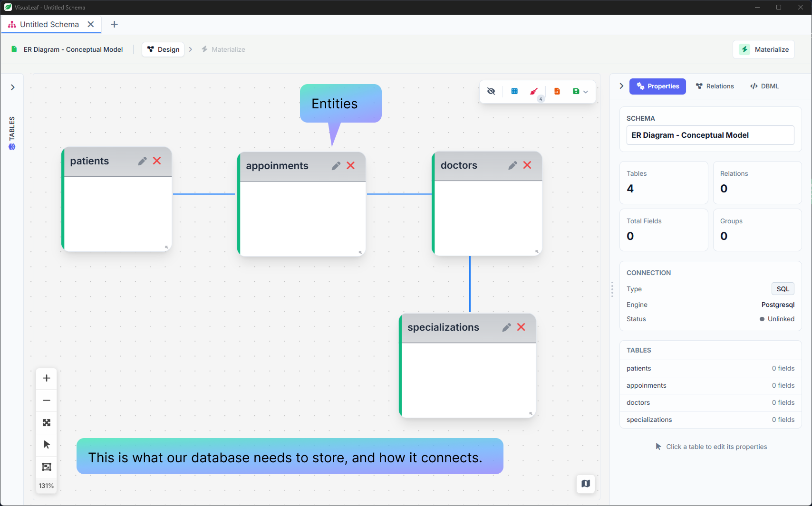Zoom out with the minus button
The width and height of the screenshot is (812, 506).
click(47, 401)
